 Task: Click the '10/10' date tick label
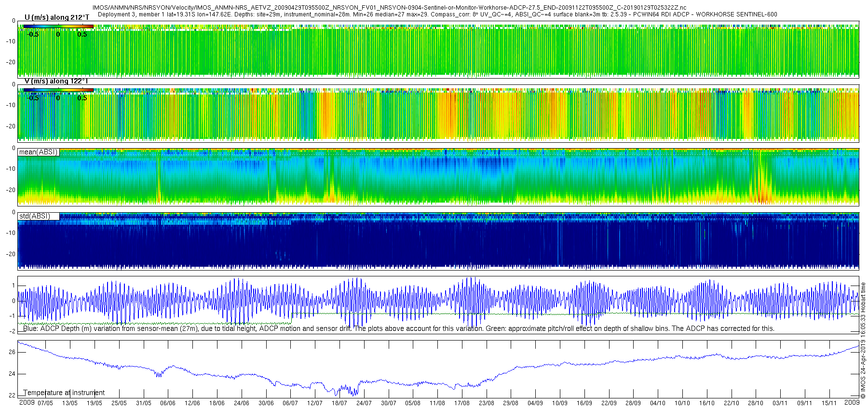[x=682, y=403]
